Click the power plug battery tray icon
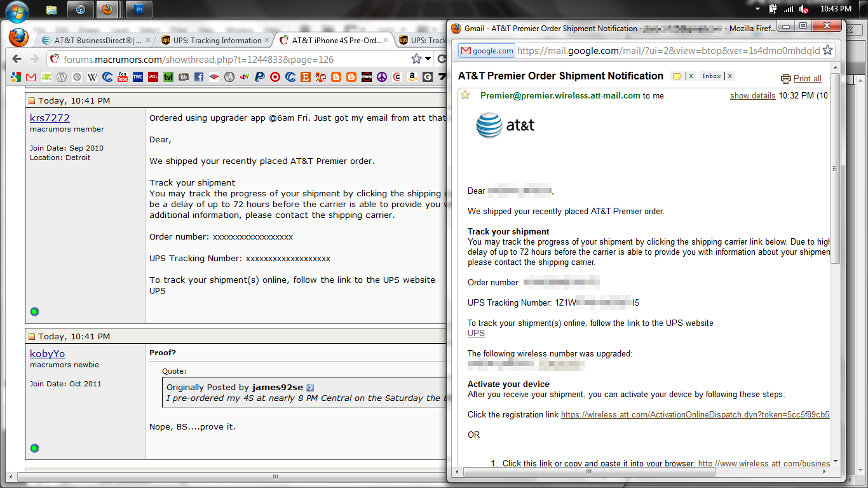 click(773, 9)
